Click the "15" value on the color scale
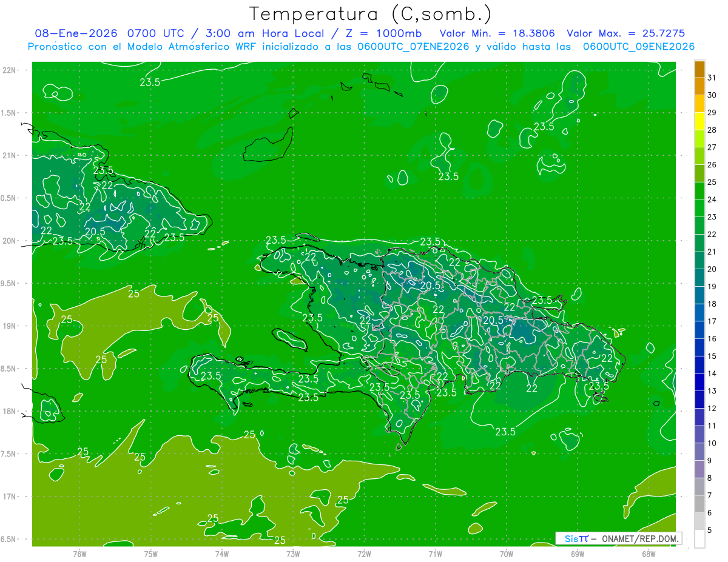 click(713, 356)
